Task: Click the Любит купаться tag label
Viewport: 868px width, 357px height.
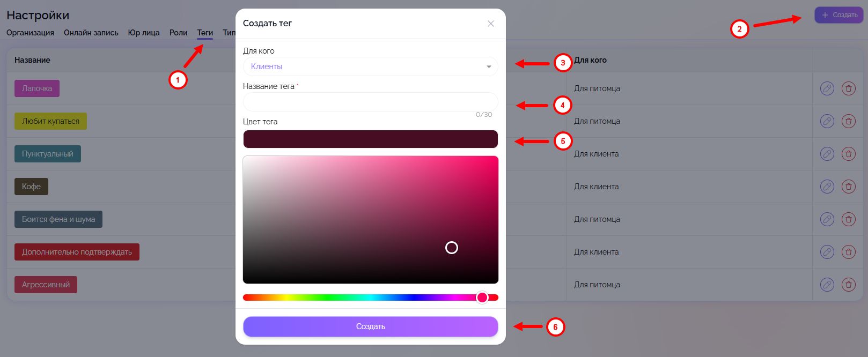Action: 50,121
